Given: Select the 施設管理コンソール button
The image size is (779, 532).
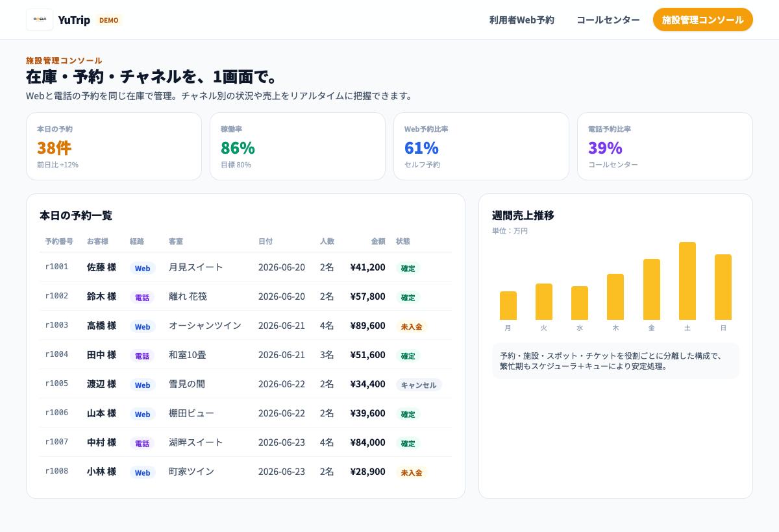Looking at the screenshot, I should click(x=703, y=19).
